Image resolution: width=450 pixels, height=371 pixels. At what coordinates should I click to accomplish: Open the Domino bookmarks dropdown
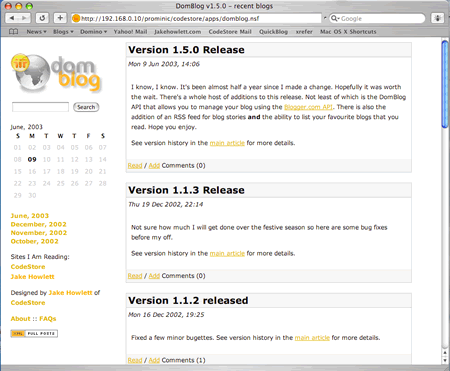pos(93,32)
